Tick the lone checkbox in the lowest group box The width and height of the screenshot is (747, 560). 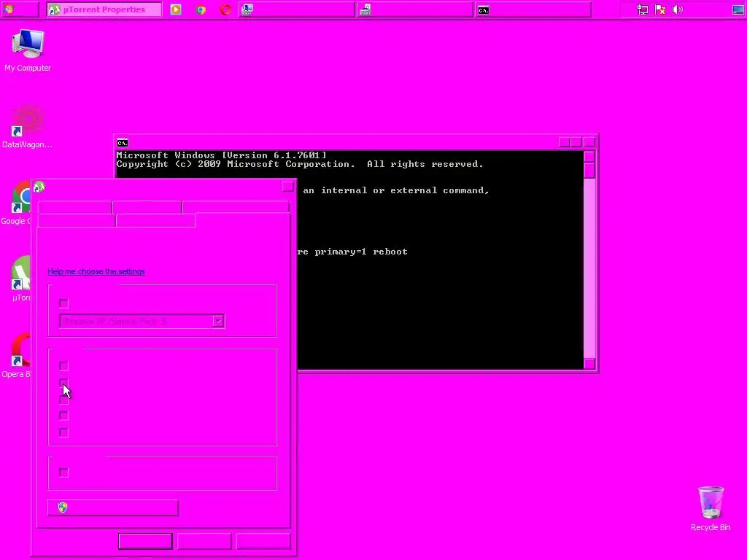click(64, 472)
